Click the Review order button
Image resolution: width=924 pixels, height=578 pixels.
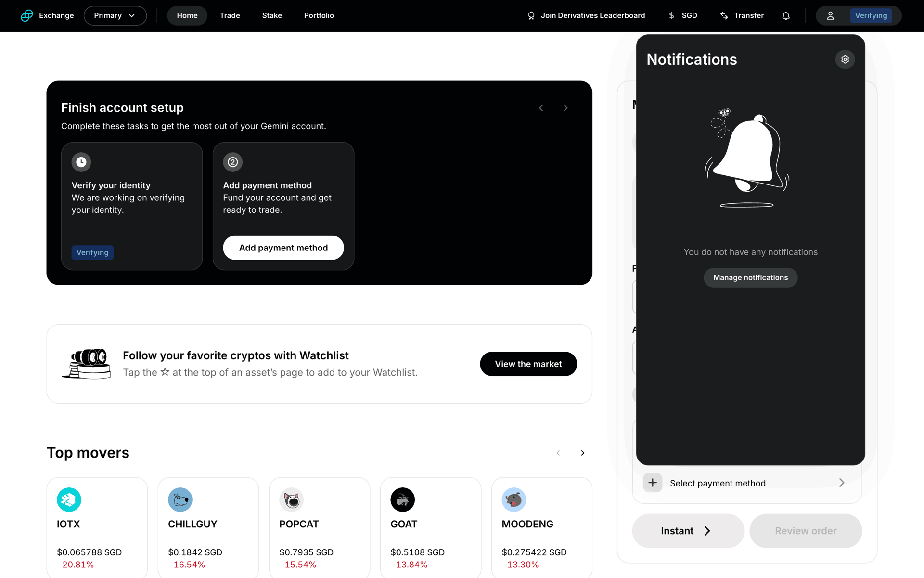point(806,531)
